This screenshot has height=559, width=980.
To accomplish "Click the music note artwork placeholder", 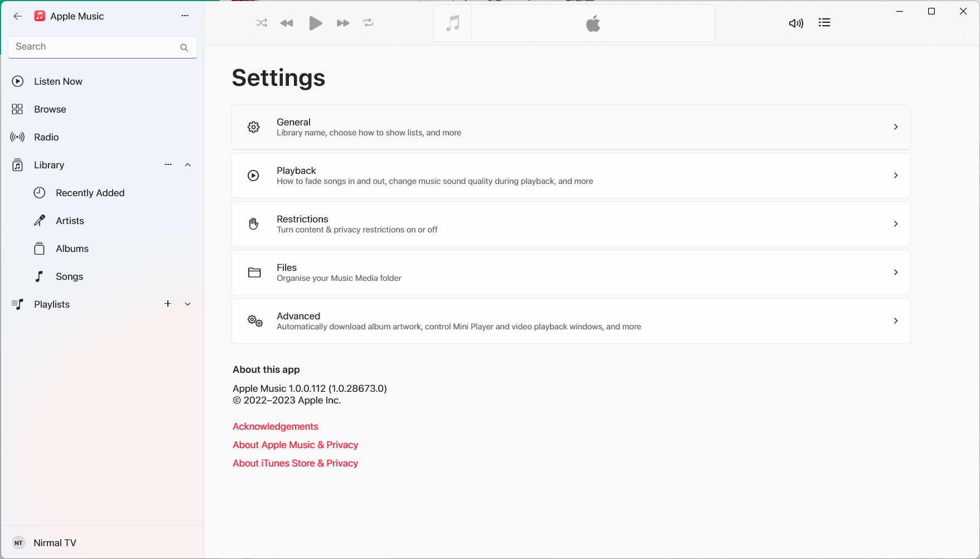I will tap(453, 23).
